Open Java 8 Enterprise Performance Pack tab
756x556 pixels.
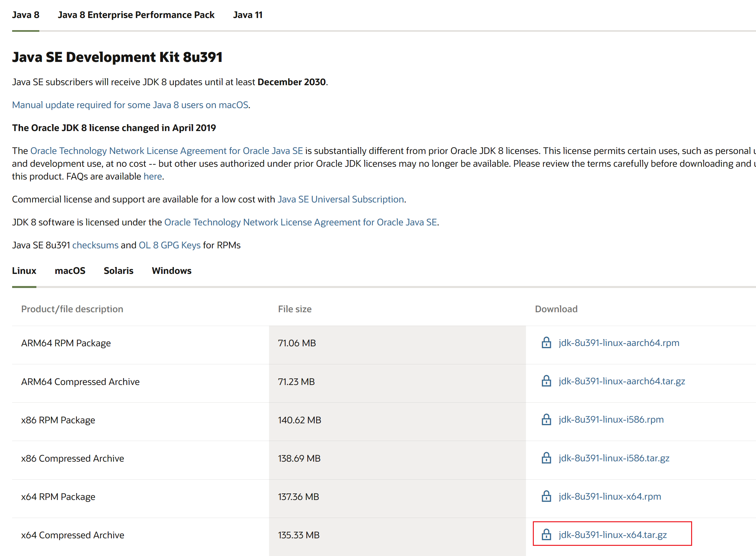tap(136, 15)
